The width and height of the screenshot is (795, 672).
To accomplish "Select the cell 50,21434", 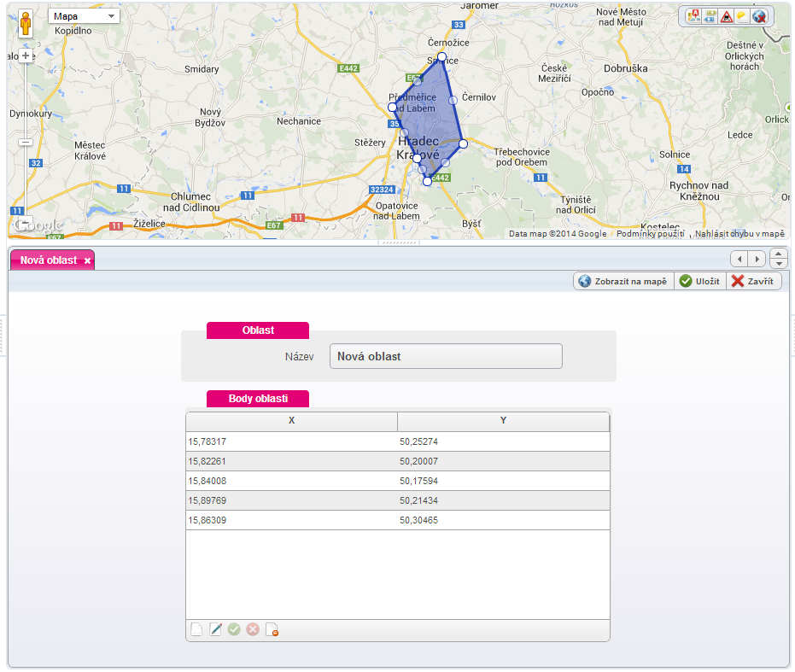I will point(504,500).
